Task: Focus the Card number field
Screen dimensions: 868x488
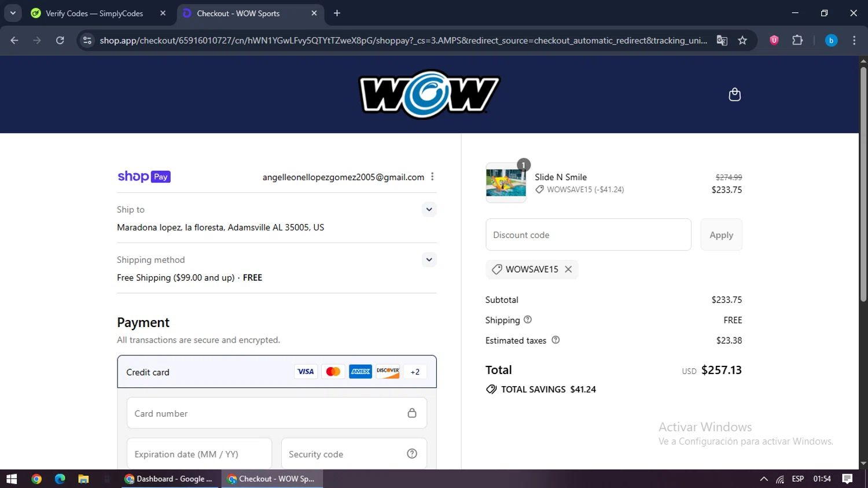Action: [x=277, y=413]
